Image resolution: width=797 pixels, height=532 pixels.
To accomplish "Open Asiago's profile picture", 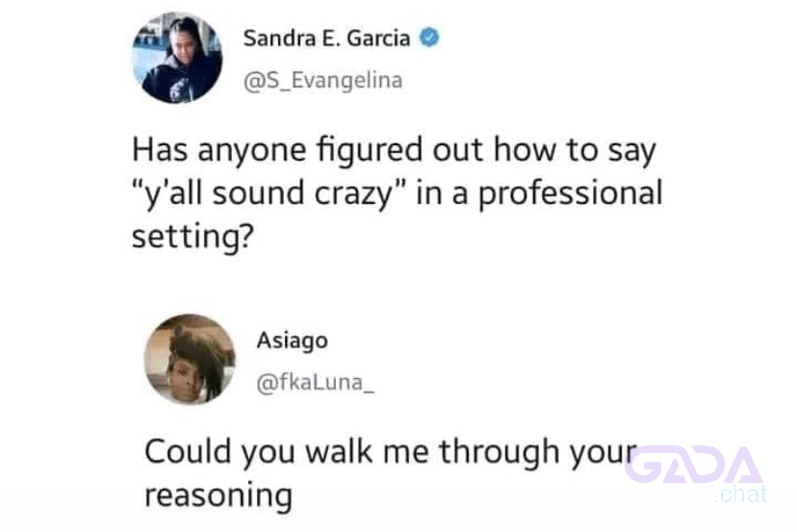I will click(190, 359).
